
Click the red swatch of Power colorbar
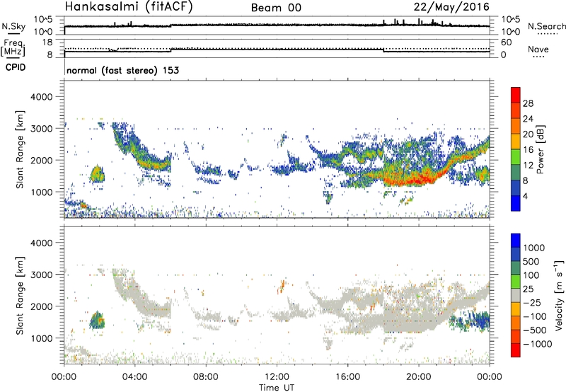pos(516,94)
